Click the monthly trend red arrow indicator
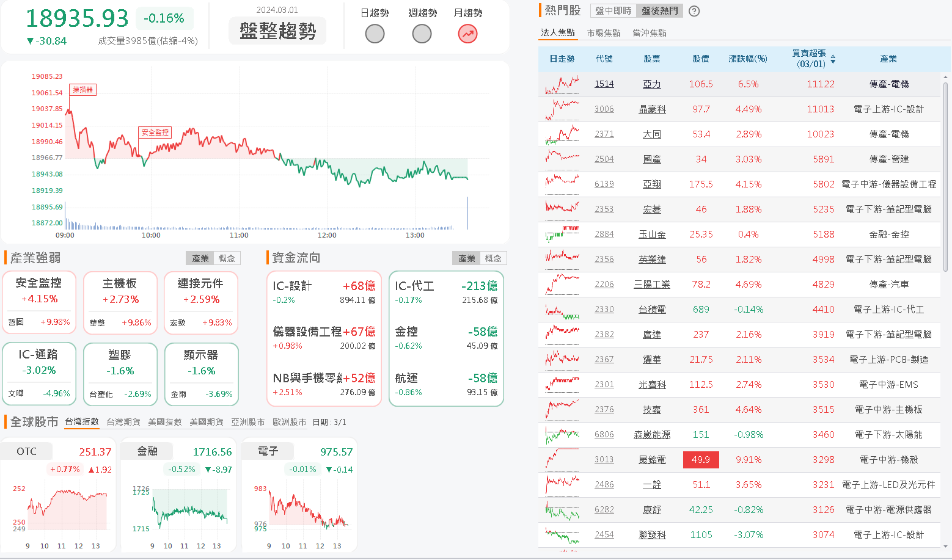The image size is (952, 560). [468, 34]
